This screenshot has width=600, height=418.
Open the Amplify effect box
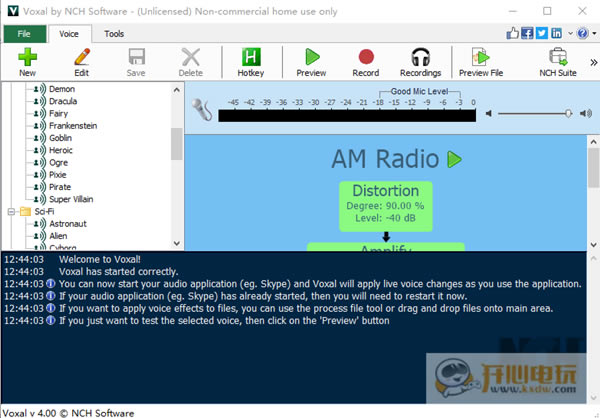tap(386, 247)
